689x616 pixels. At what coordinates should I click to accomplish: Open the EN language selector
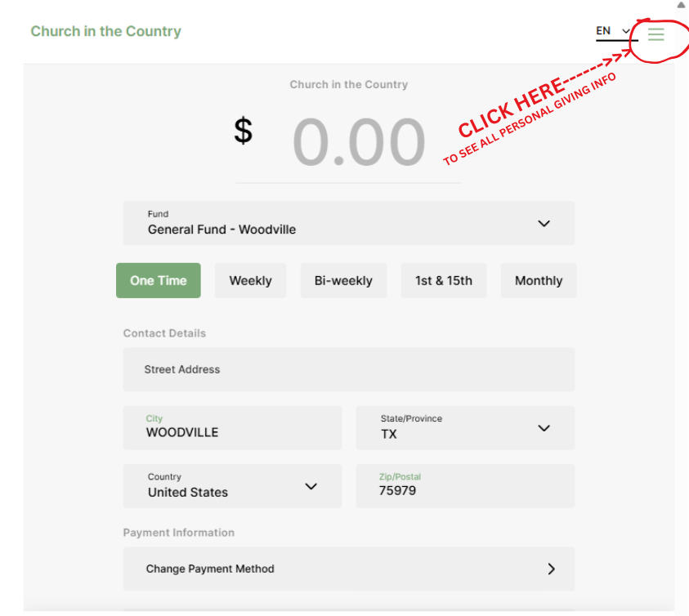click(x=613, y=32)
